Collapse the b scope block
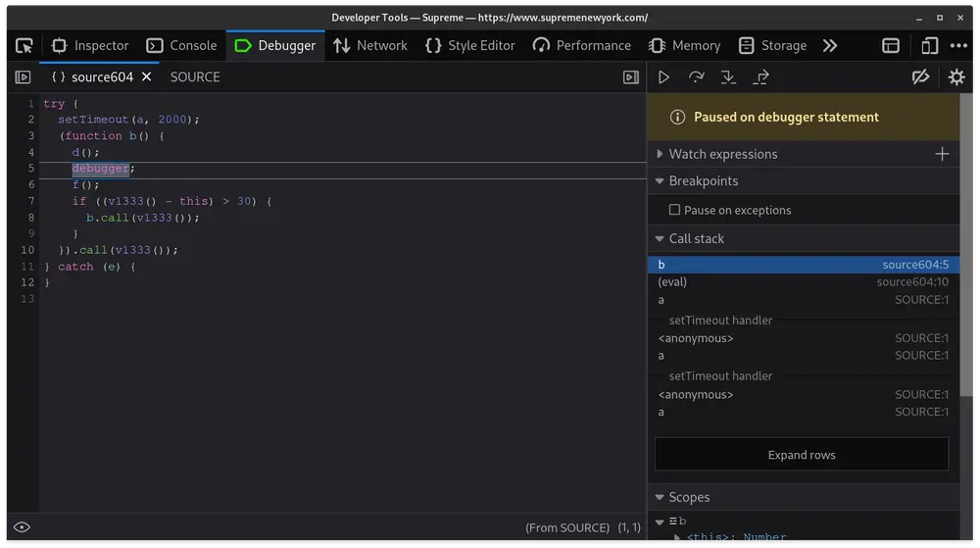 click(x=660, y=522)
